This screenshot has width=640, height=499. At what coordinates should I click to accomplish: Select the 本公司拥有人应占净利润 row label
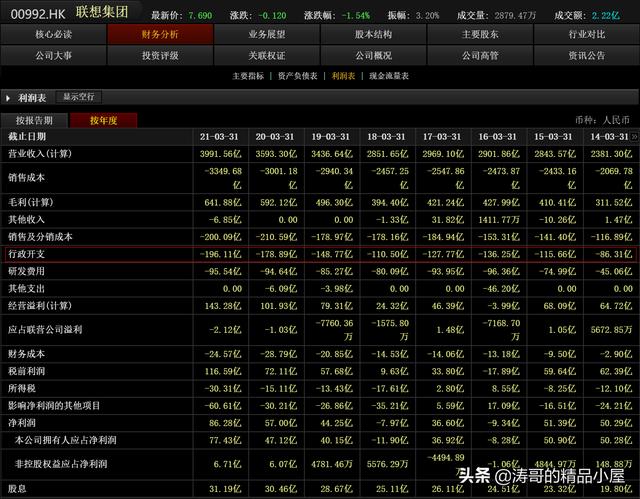tap(66, 440)
